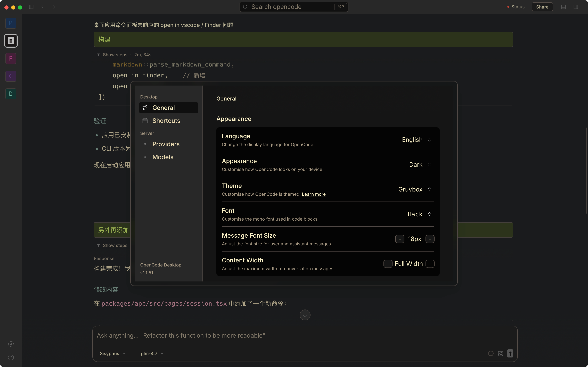This screenshot has width=588, height=367.
Task: Send message with up-arrow button
Action: [510, 353]
